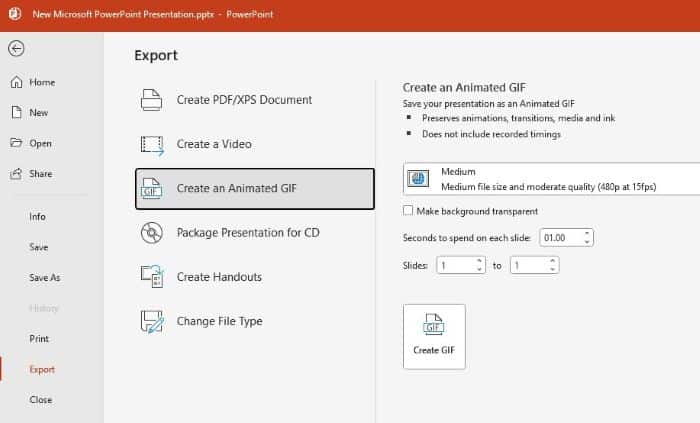Choose Close in the sidebar

pyautogui.click(x=41, y=400)
